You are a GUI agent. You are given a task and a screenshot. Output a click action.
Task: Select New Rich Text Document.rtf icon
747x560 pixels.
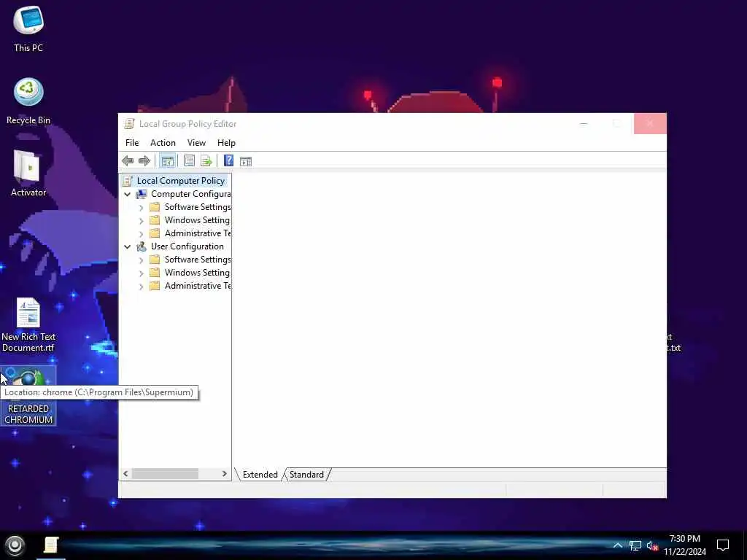[28, 324]
